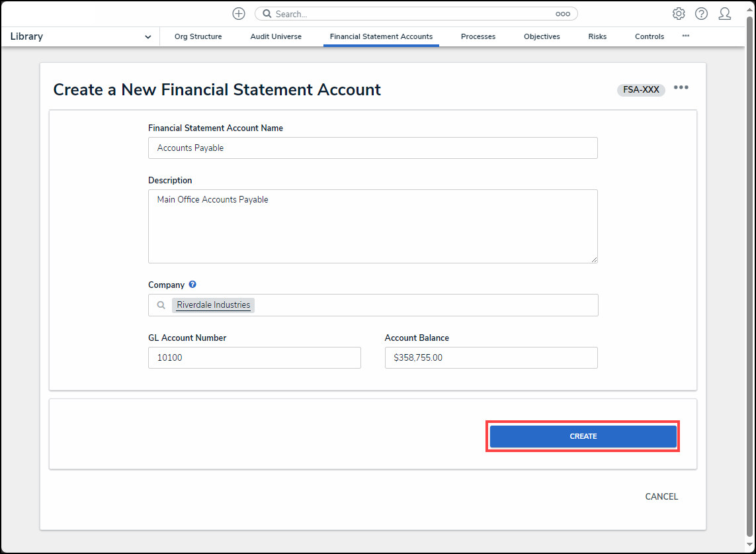Open the Audit Universe tab
The image size is (756, 554).
pyautogui.click(x=276, y=36)
